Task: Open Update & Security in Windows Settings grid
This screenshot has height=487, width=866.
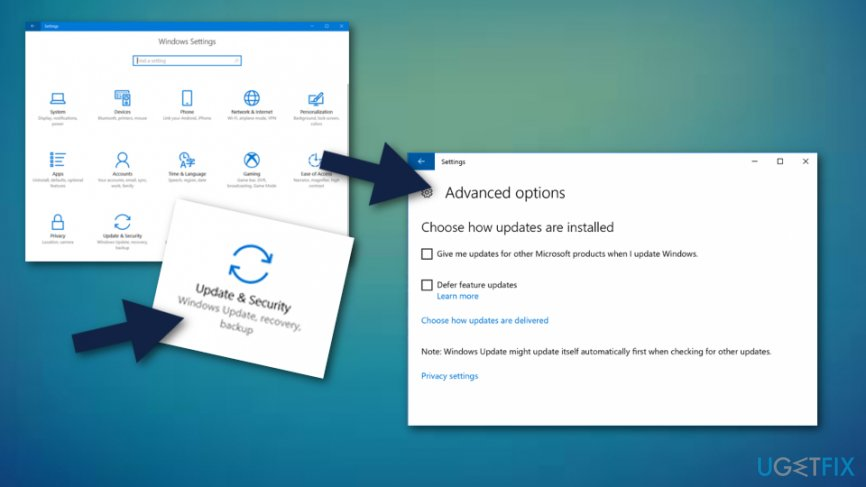Action: (x=122, y=231)
